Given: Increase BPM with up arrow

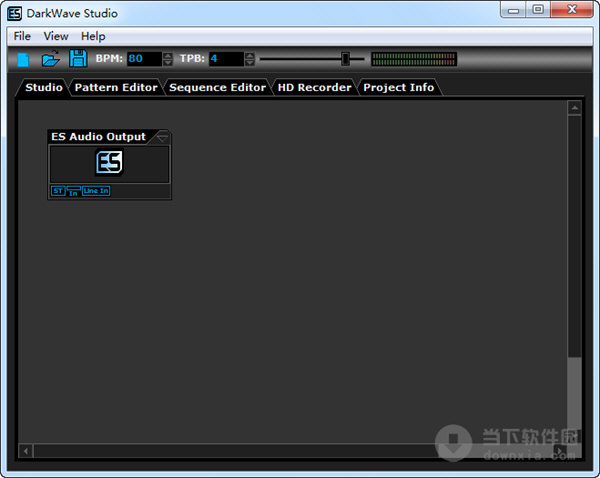Looking at the screenshot, I should (168, 55).
